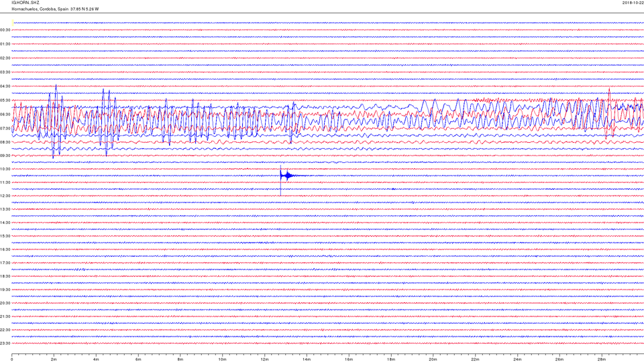
Task: Click the yellow marker at the first trace start
Action: [x=13, y=23]
